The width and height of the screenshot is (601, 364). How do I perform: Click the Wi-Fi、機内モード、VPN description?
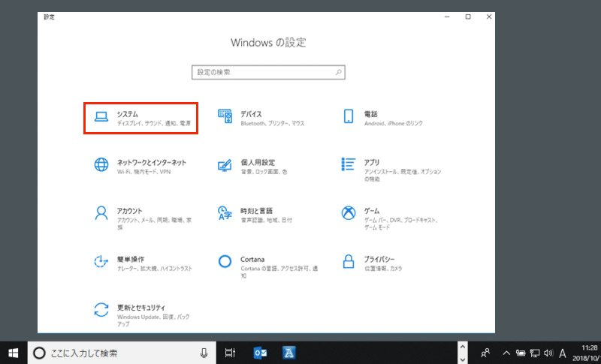[x=143, y=172]
